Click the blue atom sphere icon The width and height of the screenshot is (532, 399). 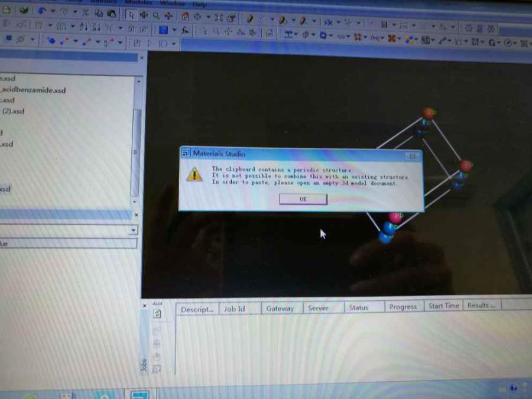click(51, 41)
